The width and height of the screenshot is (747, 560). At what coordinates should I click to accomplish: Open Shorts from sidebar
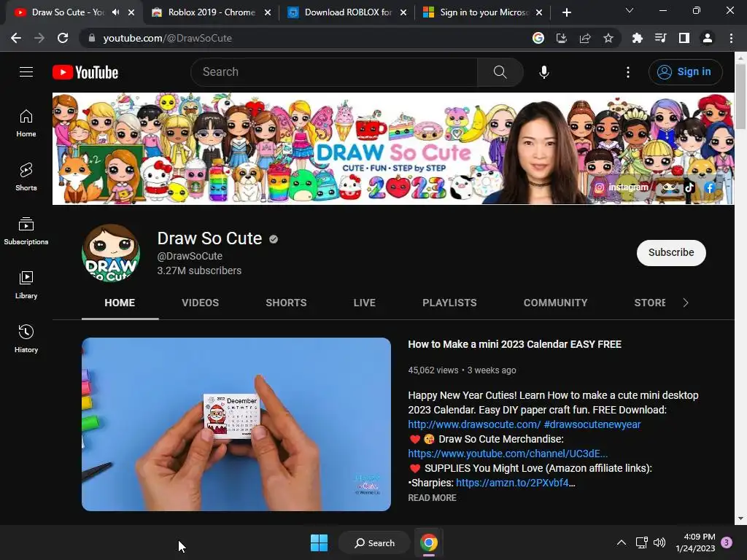click(x=26, y=177)
